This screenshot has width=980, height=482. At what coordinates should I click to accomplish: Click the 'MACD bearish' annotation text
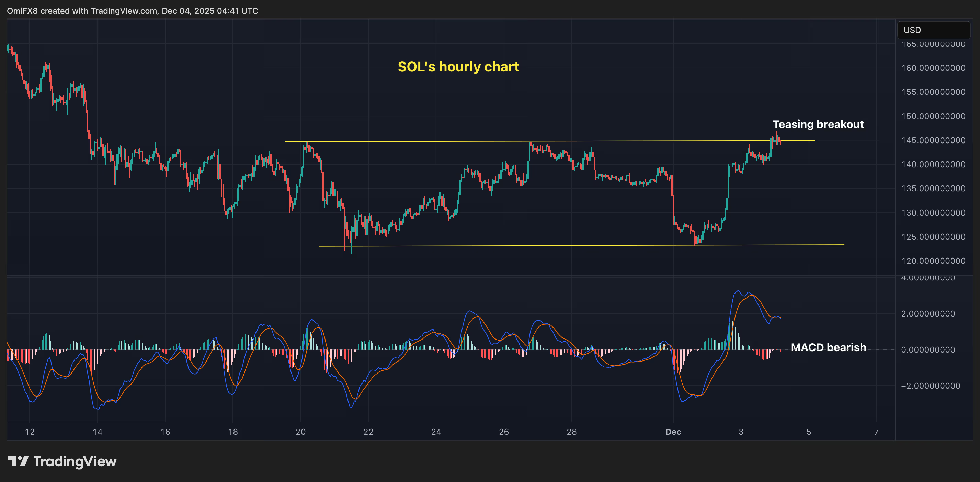(828, 347)
